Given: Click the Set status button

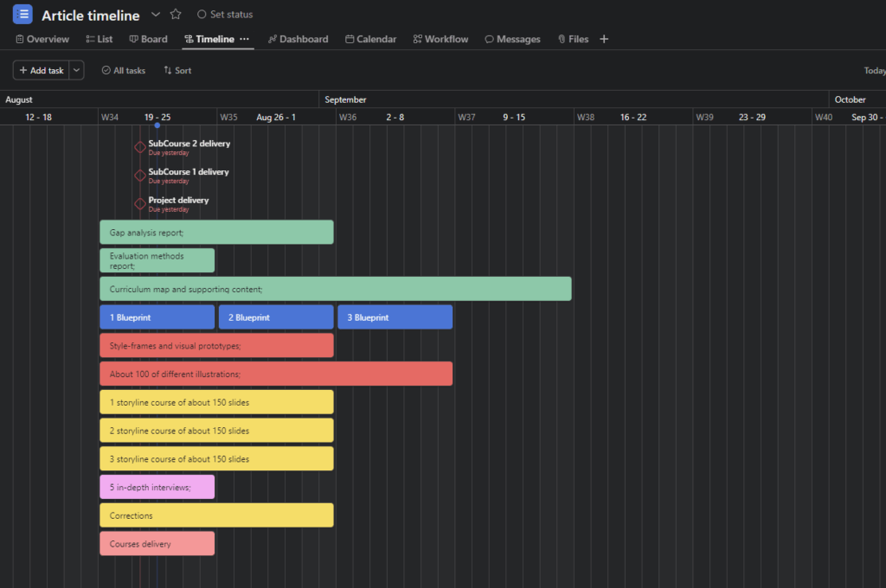Looking at the screenshot, I should pos(225,14).
